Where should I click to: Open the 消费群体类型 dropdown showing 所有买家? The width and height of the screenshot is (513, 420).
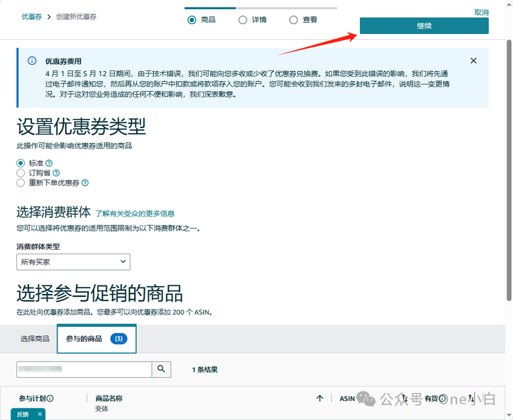73,263
